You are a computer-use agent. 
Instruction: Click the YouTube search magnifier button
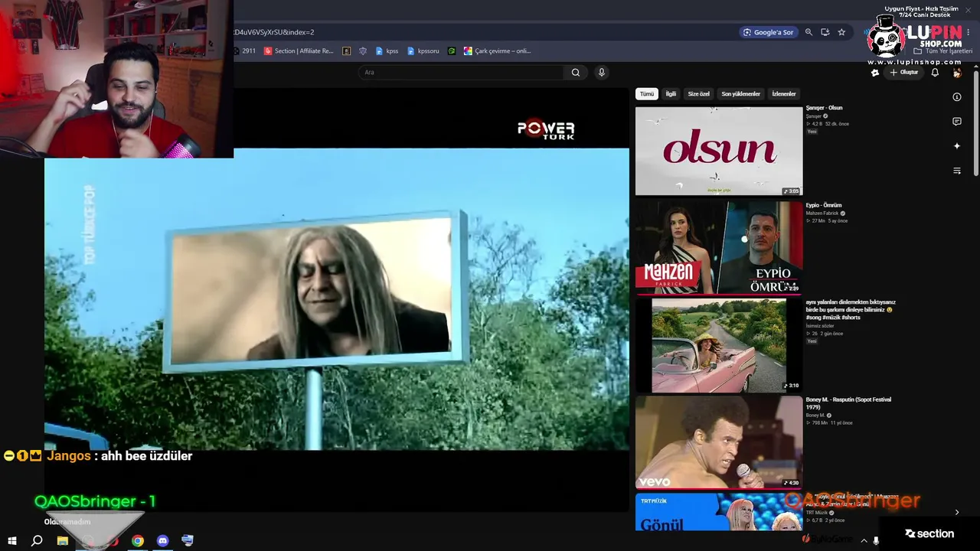click(576, 73)
